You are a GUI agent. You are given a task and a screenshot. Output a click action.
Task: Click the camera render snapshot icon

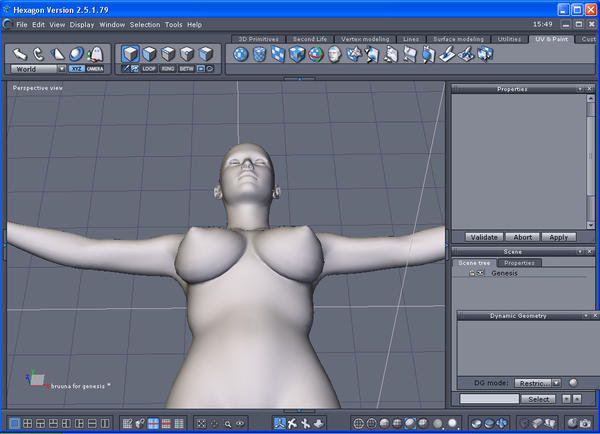click(x=585, y=423)
